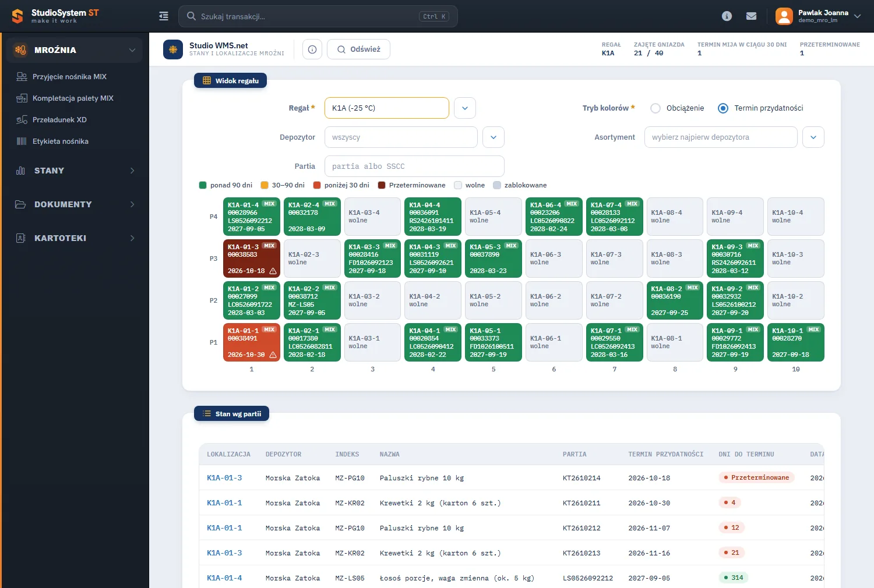The width and height of the screenshot is (874, 588).
Task: Select the free slot K1A-05-4
Action: [494, 217]
